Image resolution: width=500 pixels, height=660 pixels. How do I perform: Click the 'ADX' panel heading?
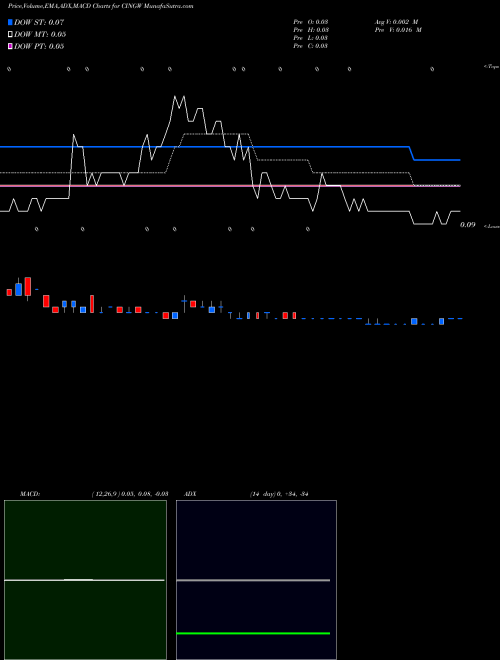click(190, 494)
